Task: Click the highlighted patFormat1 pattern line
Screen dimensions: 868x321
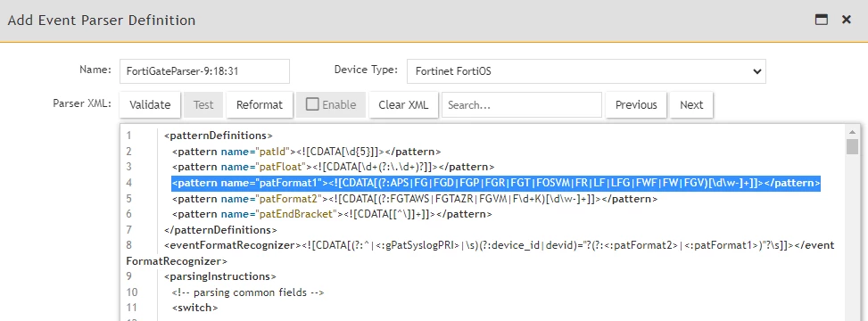Action: click(x=496, y=183)
